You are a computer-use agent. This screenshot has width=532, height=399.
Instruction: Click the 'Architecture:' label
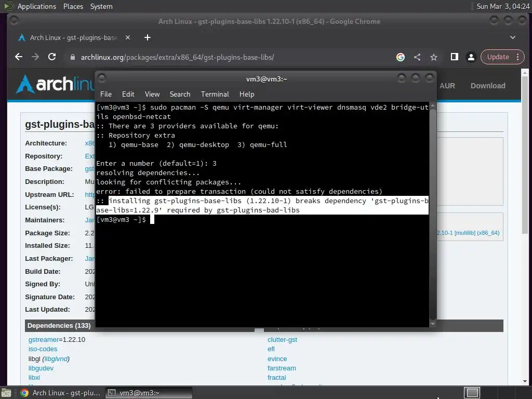(46, 143)
